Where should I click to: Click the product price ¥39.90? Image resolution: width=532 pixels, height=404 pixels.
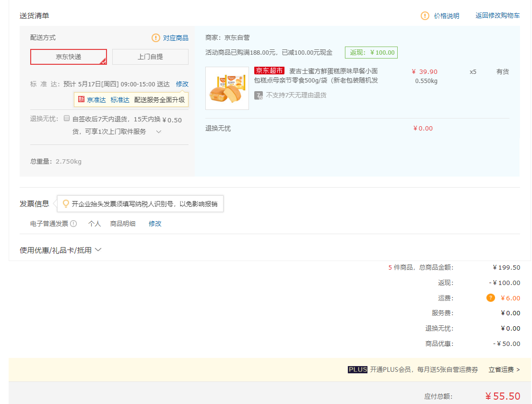pyautogui.click(x=425, y=71)
